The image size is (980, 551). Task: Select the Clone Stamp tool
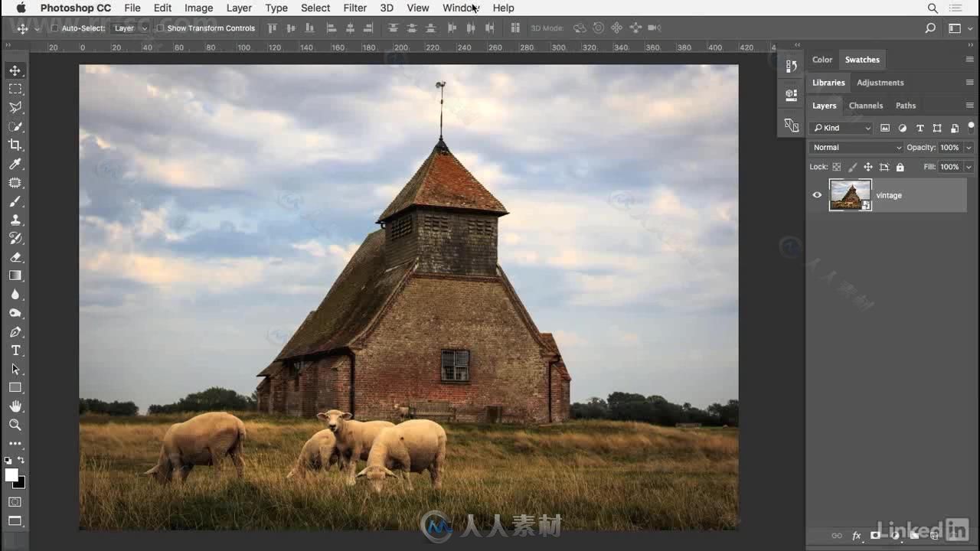coord(15,220)
